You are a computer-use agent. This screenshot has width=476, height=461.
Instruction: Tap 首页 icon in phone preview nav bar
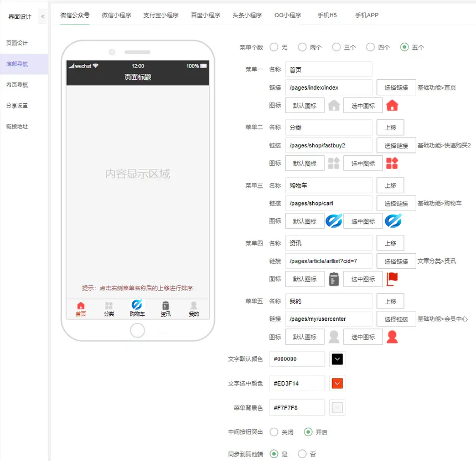pyautogui.click(x=81, y=306)
